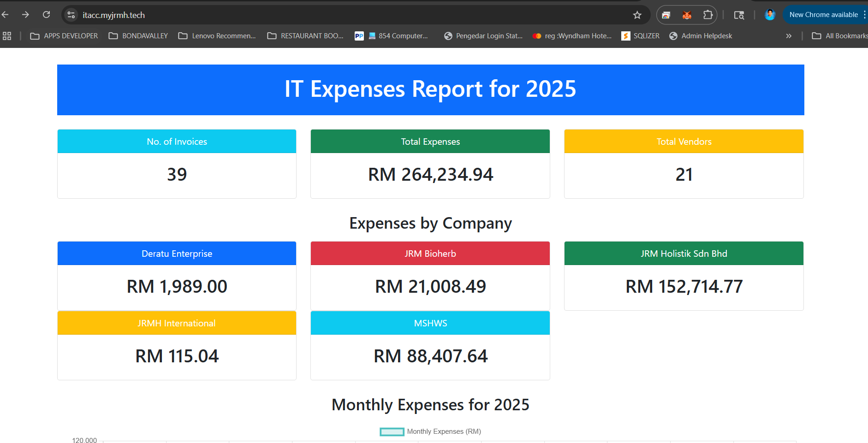Screen dimensions: 868x443
Task: Expand the BONDAVALLEY bookmark folder
Action: [x=138, y=36]
